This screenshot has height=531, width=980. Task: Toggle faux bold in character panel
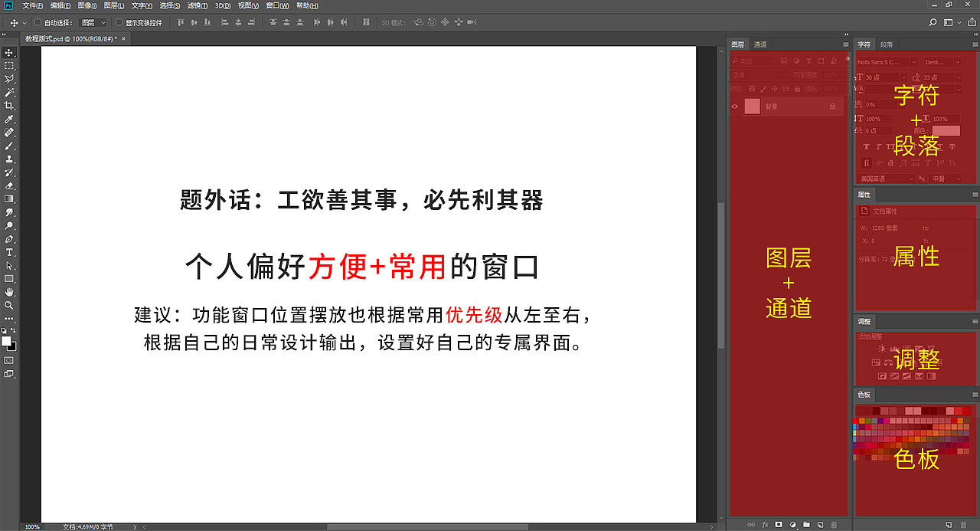click(x=866, y=146)
